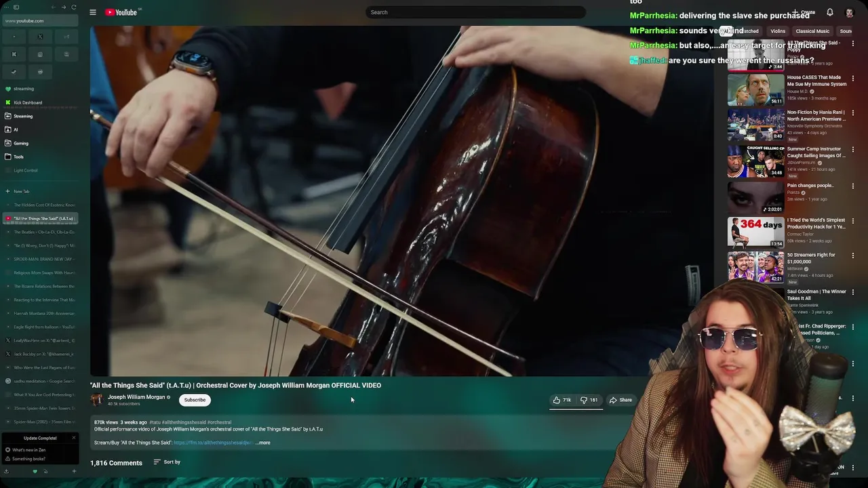Viewport: 868px width, 488px height.
Task: Switch to 'Eagle flight from balloon' tab
Action: point(40,327)
